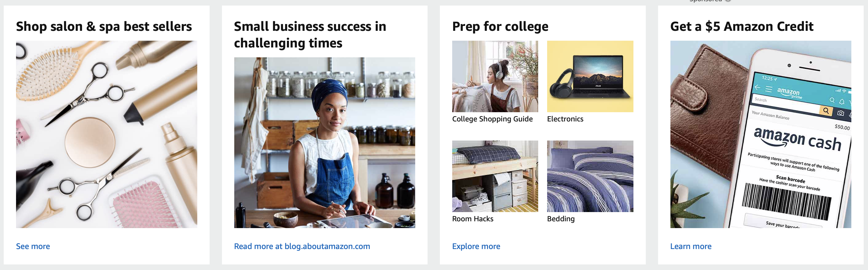
Task: Select the Room Hacks text label
Action: (473, 219)
